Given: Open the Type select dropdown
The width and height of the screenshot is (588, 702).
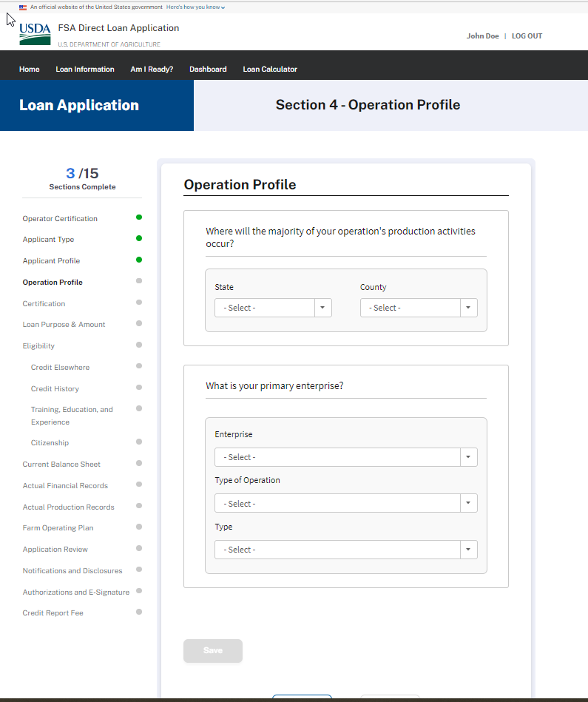Looking at the screenshot, I should pos(345,550).
